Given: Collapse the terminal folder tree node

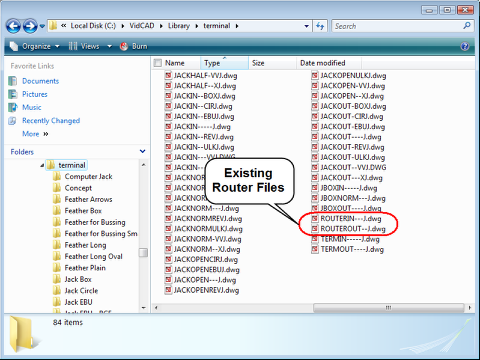Looking at the screenshot, I should point(42,165).
